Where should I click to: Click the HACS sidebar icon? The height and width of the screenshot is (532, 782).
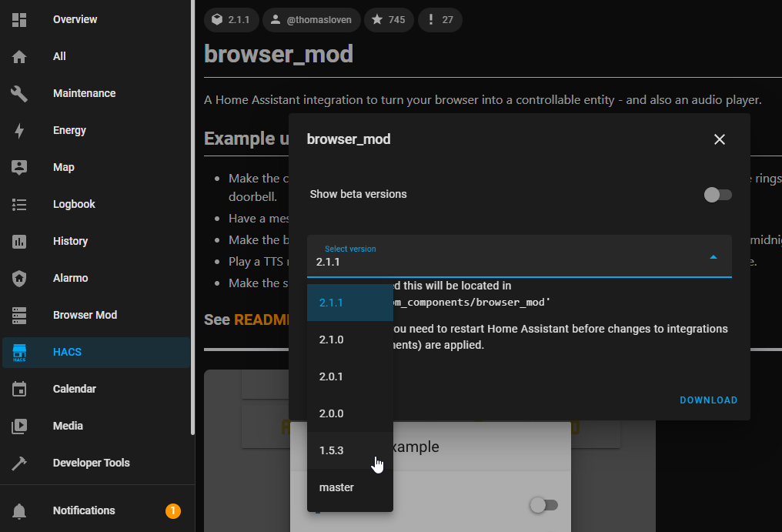tap(21, 352)
